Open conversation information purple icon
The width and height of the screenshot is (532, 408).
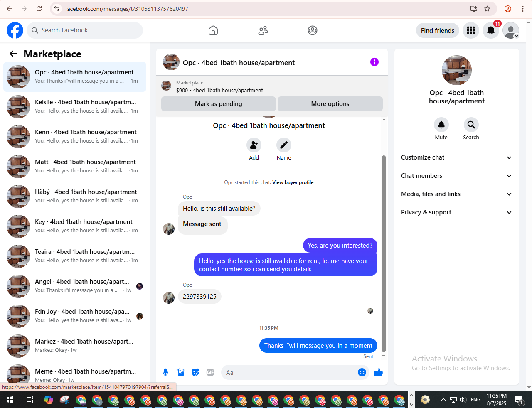pos(374,62)
